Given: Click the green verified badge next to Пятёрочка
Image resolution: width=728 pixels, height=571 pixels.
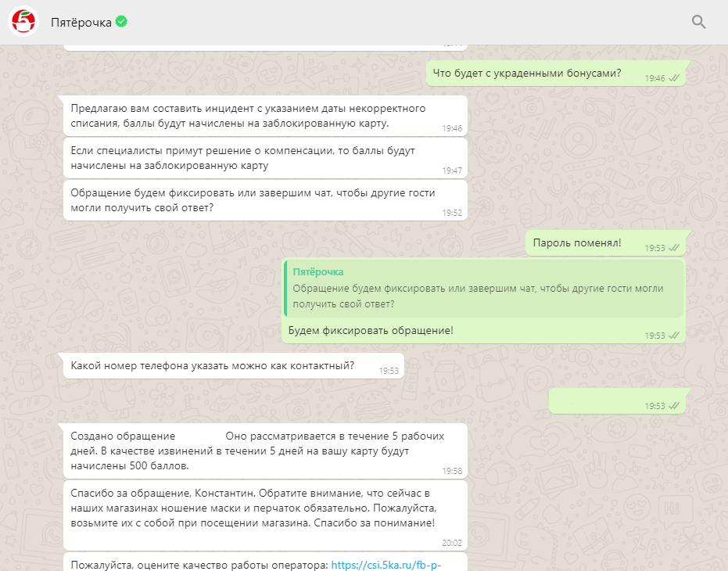Looking at the screenshot, I should 121,22.
